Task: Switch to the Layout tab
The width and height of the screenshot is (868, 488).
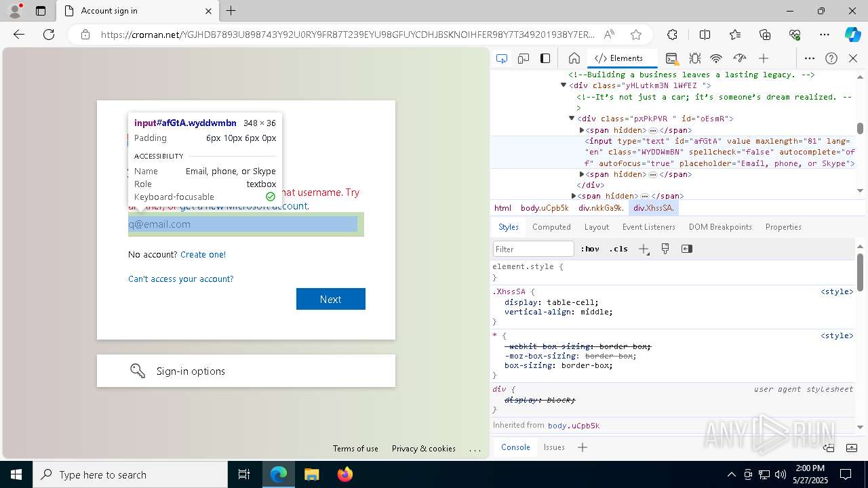Action: (x=597, y=227)
